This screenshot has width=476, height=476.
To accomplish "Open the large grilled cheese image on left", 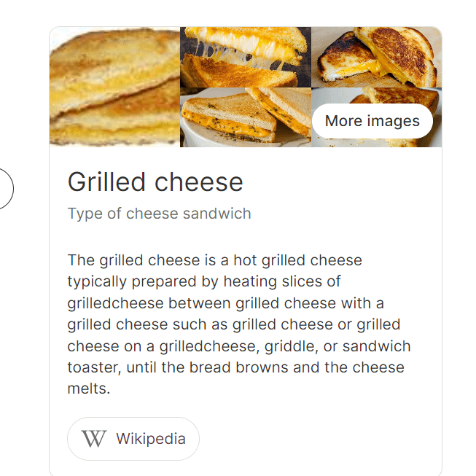I will [114, 87].
